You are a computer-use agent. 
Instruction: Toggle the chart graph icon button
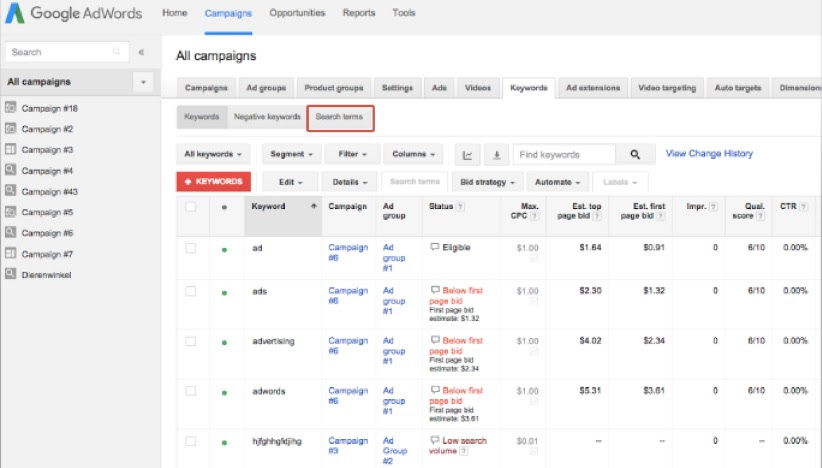click(467, 155)
